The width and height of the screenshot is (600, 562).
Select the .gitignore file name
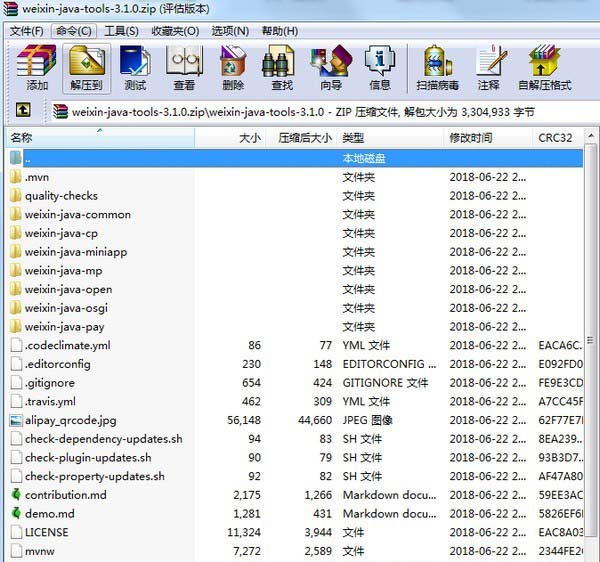[50, 383]
